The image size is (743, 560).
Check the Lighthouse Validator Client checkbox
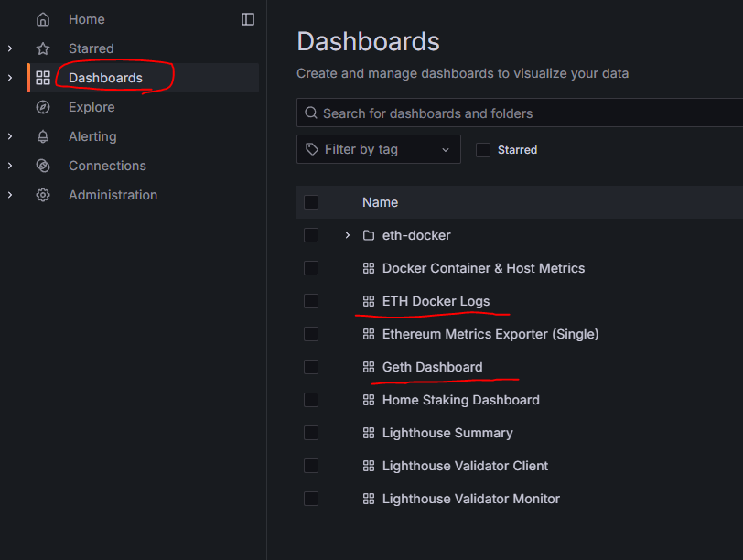[x=311, y=466]
